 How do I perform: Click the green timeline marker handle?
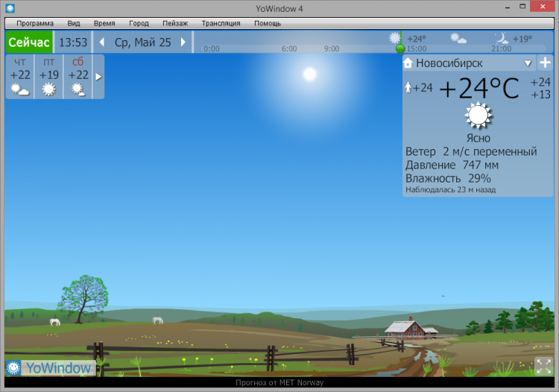400,48
